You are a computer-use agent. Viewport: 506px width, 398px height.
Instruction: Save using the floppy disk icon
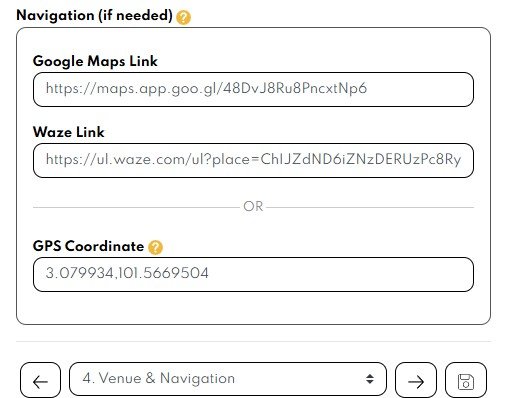pyautogui.click(x=466, y=380)
